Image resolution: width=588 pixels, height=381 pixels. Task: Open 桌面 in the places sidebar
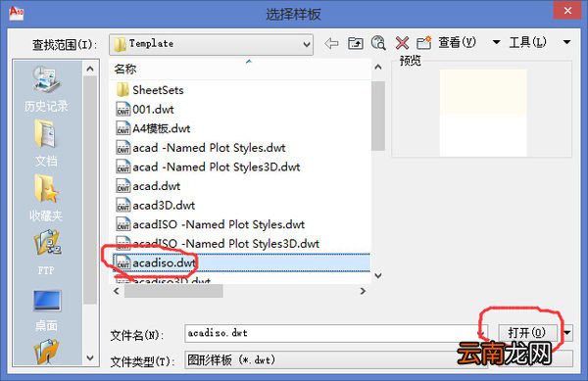(46, 310)
